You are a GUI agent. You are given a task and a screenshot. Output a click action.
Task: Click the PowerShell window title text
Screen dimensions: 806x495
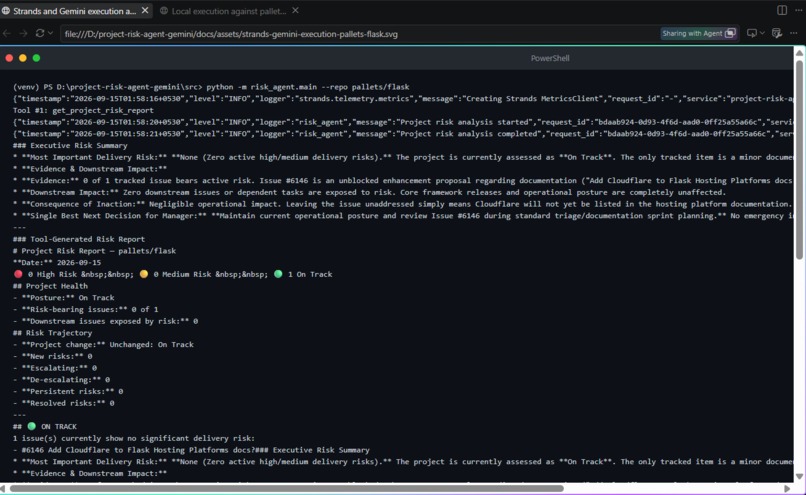pos(550,58)
